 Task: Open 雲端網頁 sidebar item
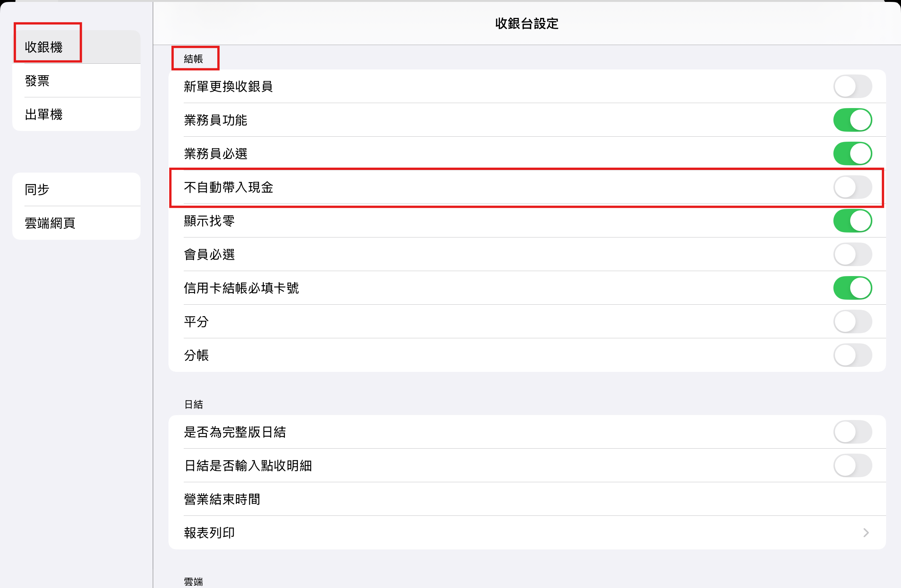76,223
